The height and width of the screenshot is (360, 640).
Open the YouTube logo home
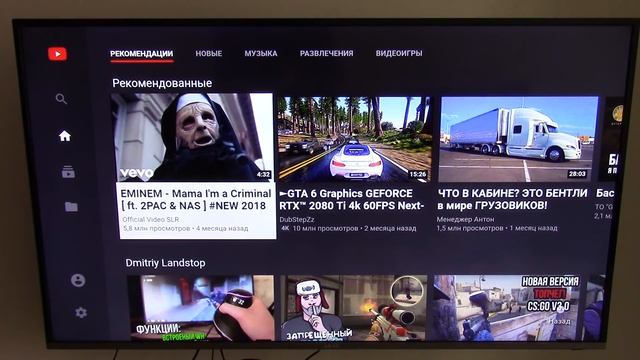click(x=58, y=54)
